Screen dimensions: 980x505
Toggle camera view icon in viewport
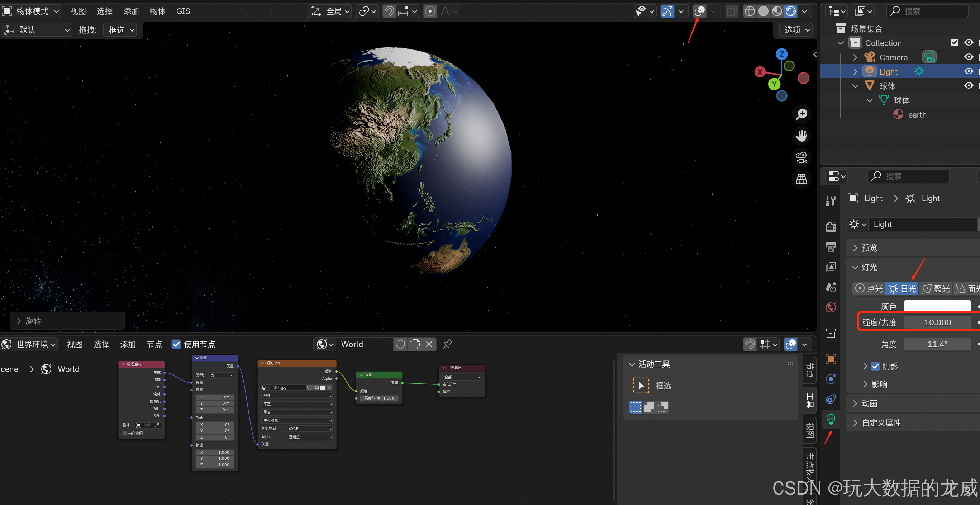801,157
